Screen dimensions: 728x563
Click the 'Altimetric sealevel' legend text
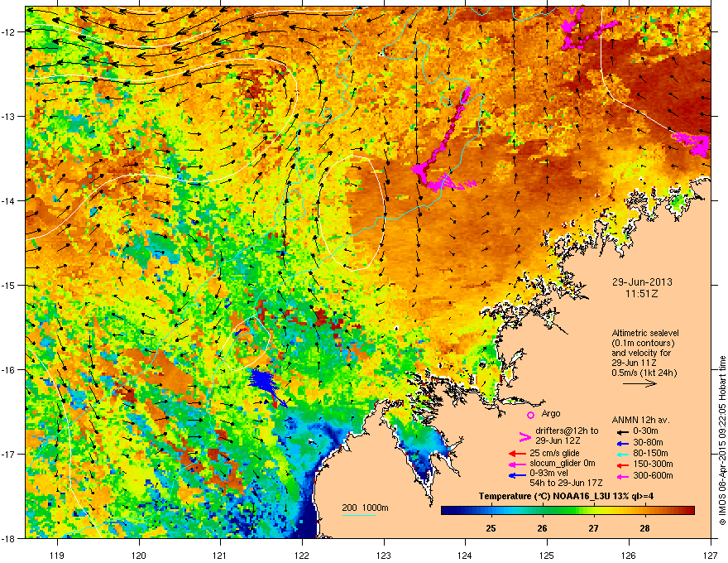(x=645, y=333)
